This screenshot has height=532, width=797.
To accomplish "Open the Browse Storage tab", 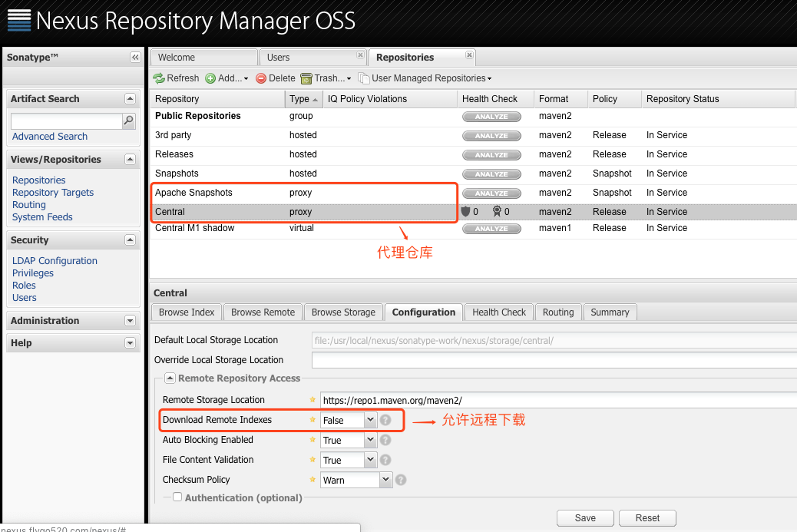I will [x=343, y=312].
